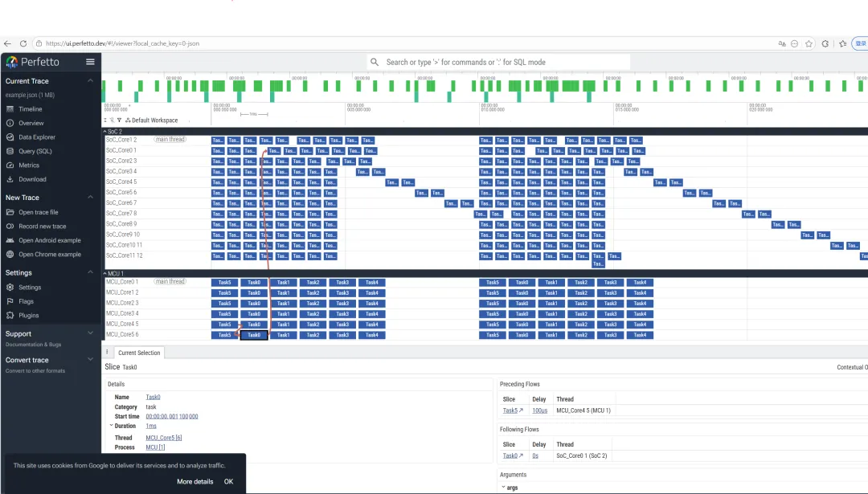Start Record new trace
Screen dimensions: 868x494
[x=36, y=227]
